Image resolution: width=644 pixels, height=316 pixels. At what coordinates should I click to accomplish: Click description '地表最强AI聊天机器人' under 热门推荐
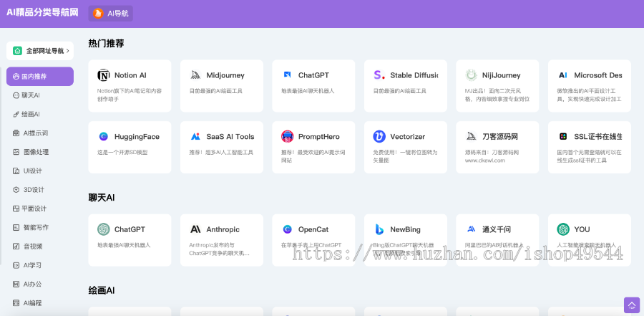click(308, 91)
